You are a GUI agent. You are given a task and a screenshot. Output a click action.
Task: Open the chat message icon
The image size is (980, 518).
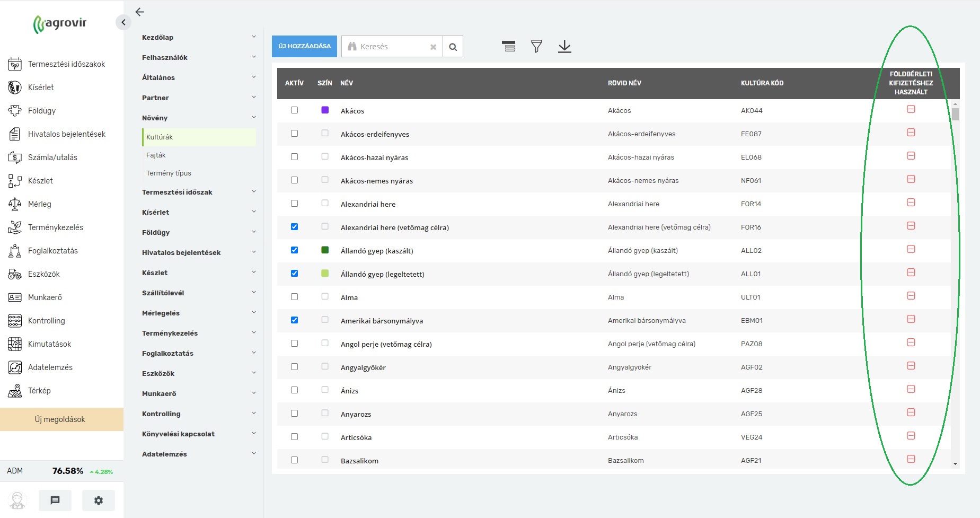(x=55, y=500)
